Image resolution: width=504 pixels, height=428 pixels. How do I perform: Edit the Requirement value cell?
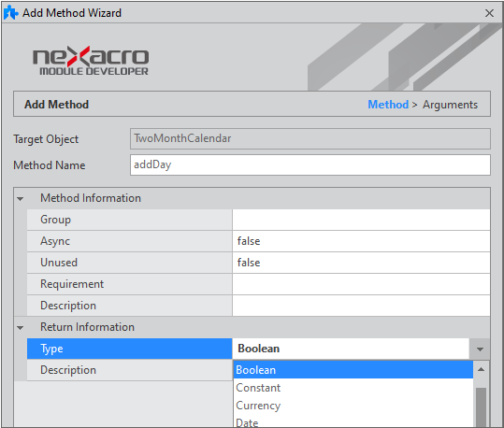[361, 284]
